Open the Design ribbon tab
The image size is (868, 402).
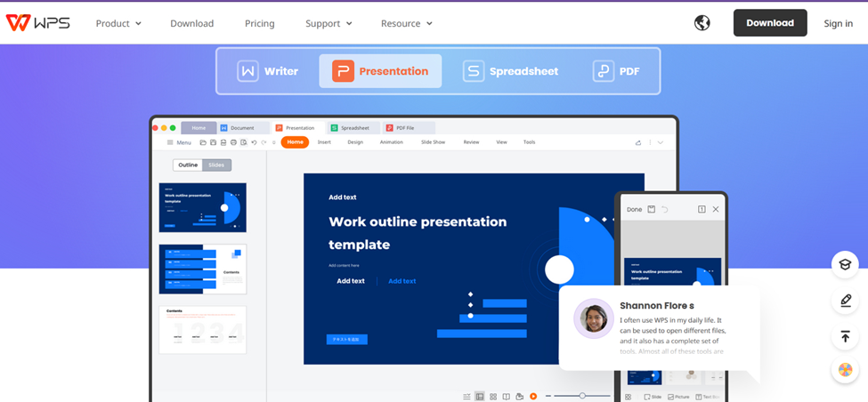[355, 142]
